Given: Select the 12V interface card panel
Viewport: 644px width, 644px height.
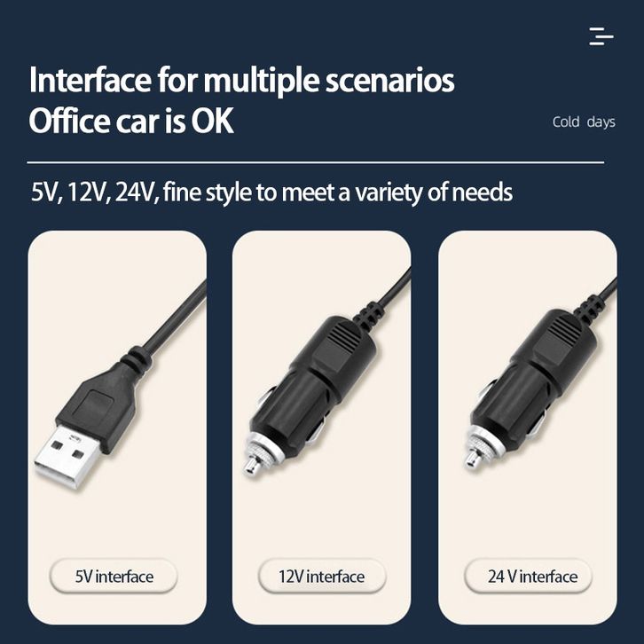Looking at the screenshot, I should [322, 428].
